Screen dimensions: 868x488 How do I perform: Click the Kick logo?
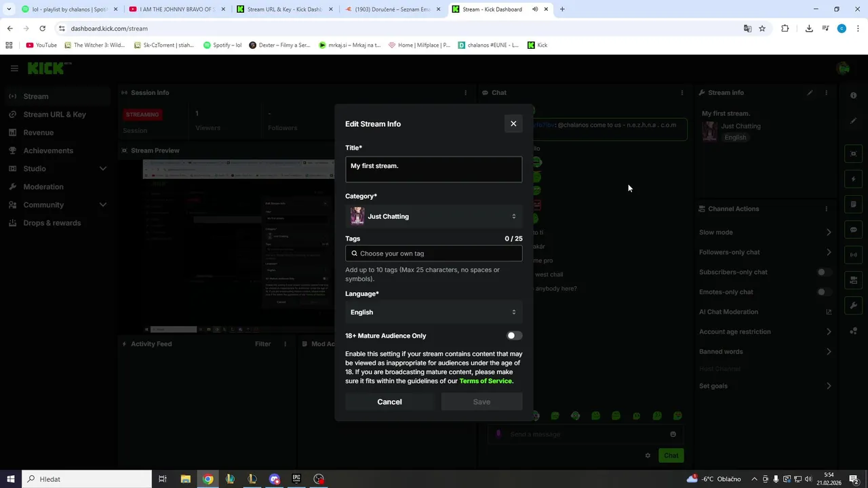[x=49, y=68]
